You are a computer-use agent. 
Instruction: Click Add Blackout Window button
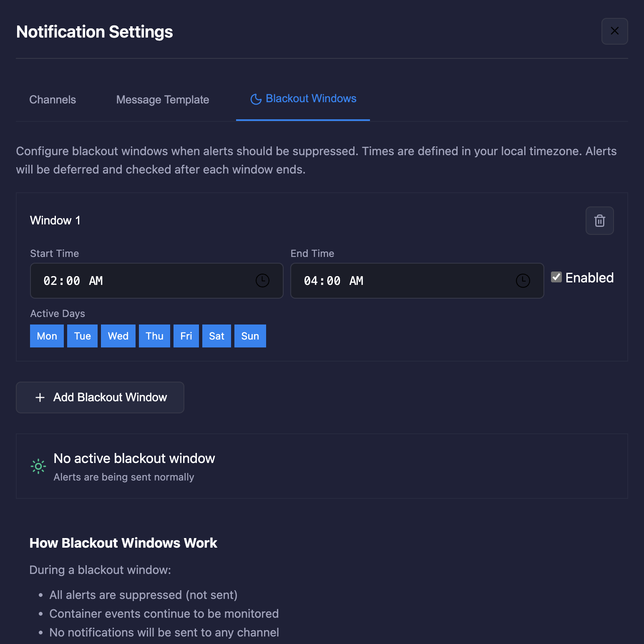point(100,397)
